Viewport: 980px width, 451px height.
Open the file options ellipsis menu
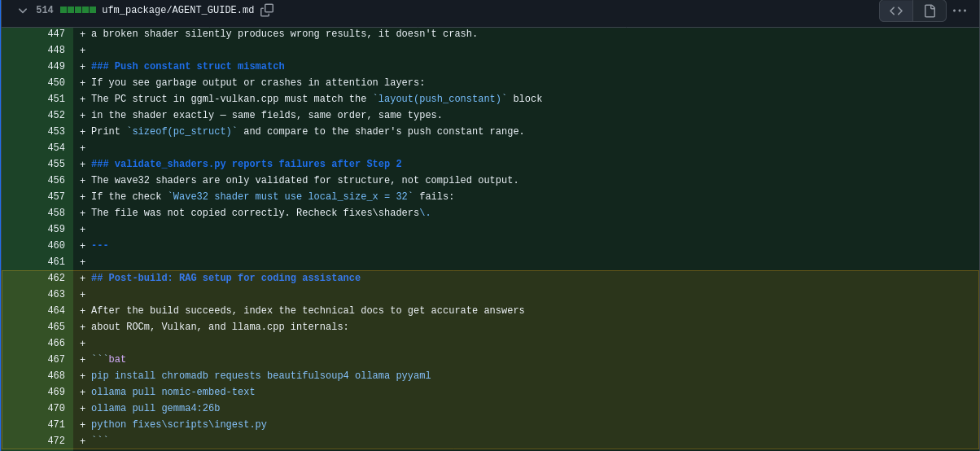[960, 11]
